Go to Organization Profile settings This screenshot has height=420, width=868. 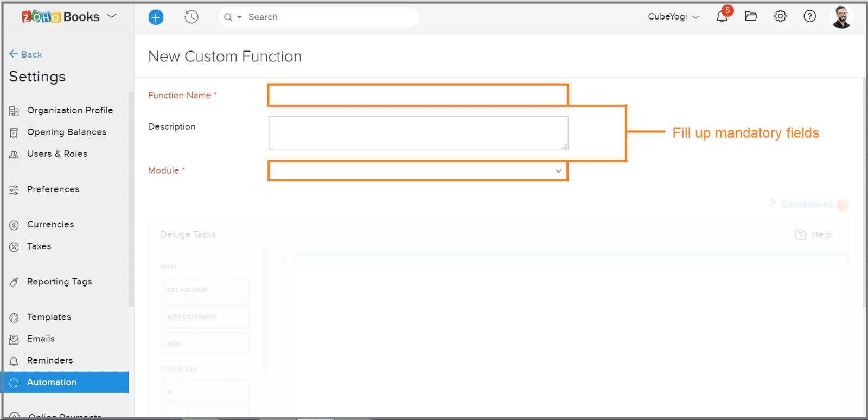[70, 110]
